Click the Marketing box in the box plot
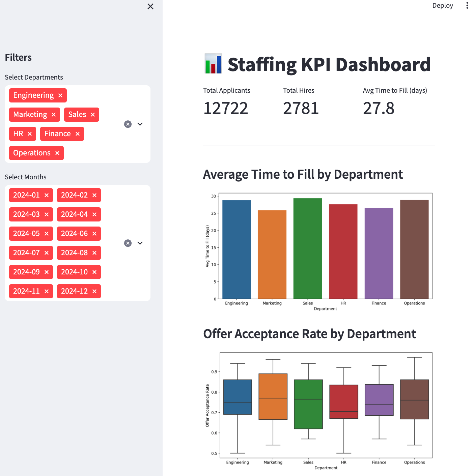 point(273,396)
